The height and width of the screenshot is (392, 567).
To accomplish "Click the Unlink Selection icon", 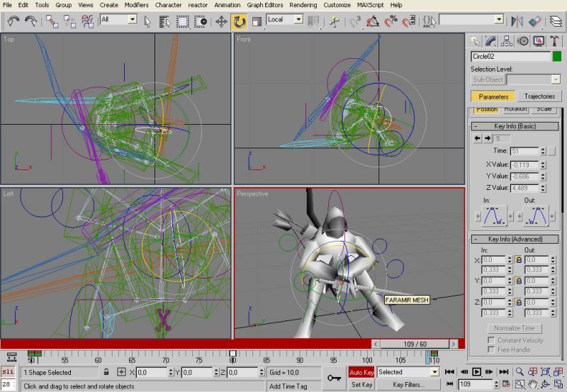I will [69, 21].
